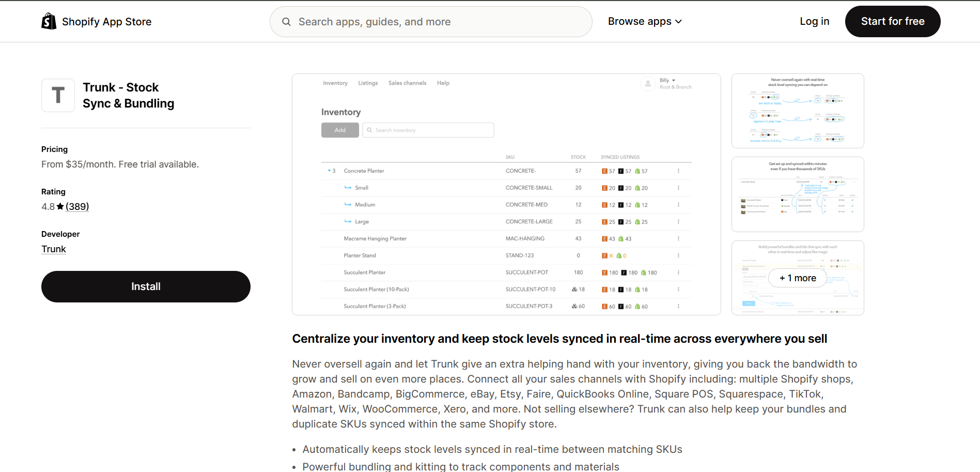Click the Install button

pos(146,286)
